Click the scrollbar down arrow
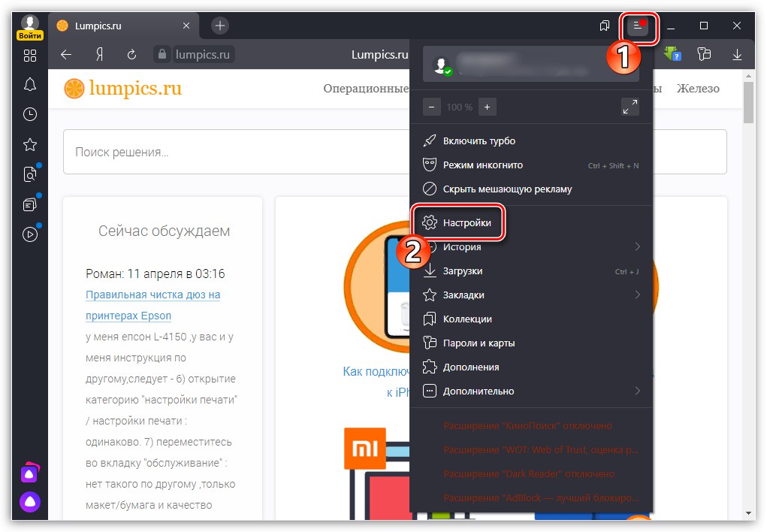 (x=748, y=513)
